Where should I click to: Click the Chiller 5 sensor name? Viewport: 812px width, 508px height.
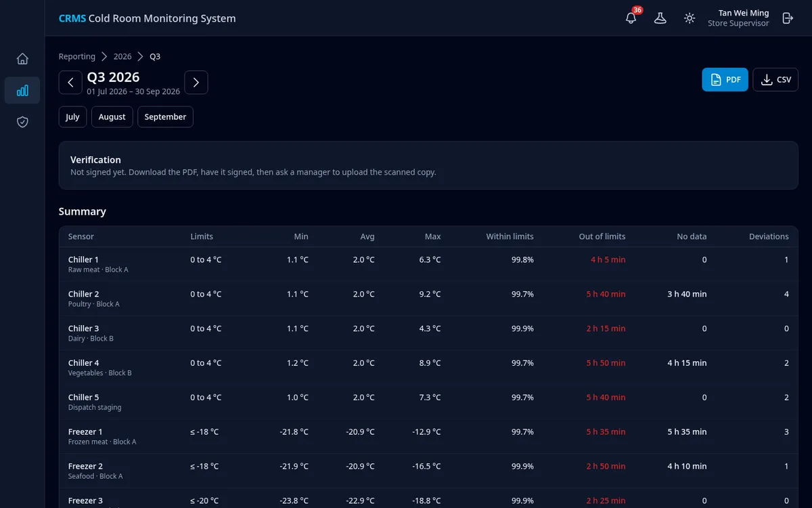tap(83, 398)
